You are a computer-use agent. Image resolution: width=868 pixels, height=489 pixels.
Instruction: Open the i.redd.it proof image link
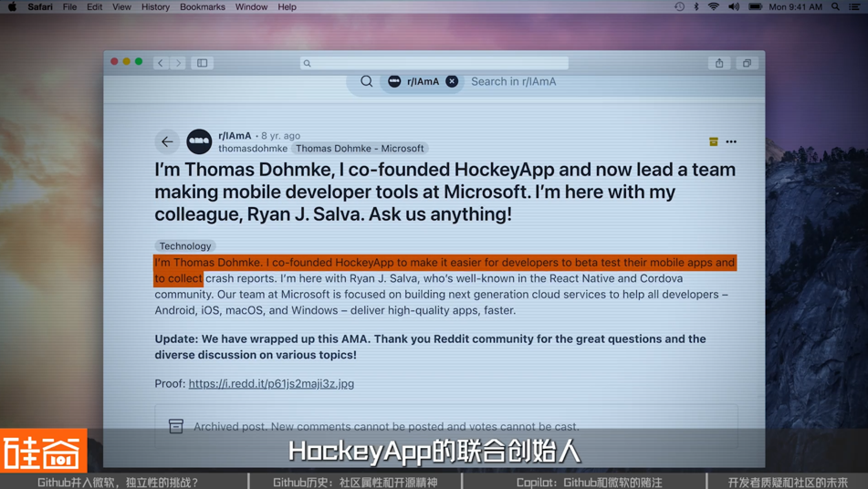point(271,384)
